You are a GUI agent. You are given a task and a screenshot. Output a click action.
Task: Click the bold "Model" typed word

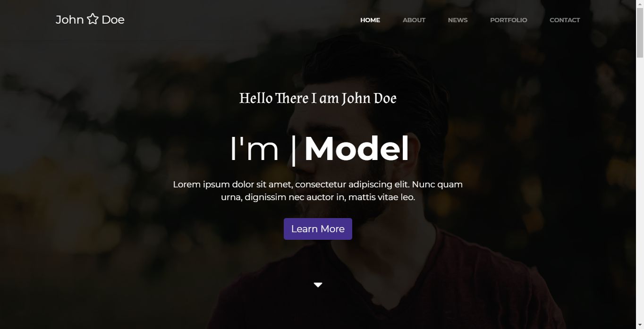point(356,149)
